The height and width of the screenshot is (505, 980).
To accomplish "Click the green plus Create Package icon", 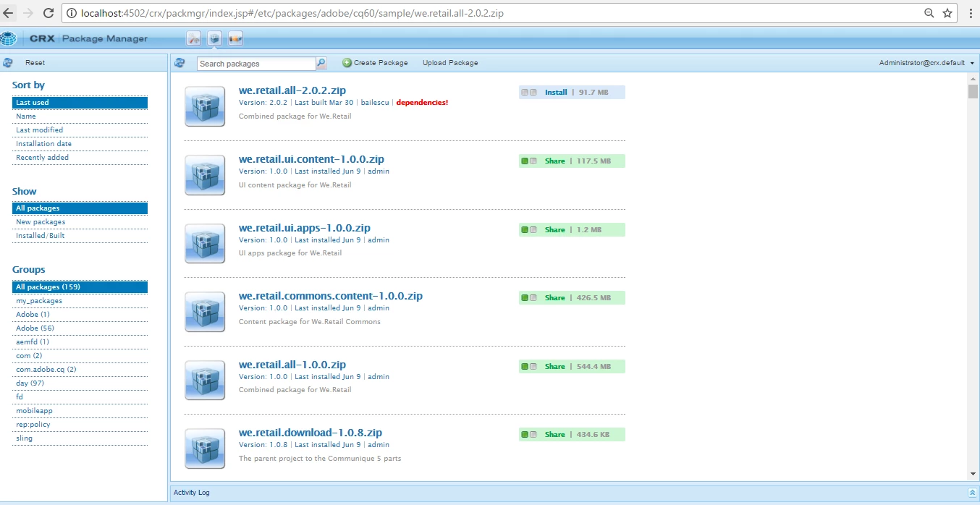I will (347, 63).
